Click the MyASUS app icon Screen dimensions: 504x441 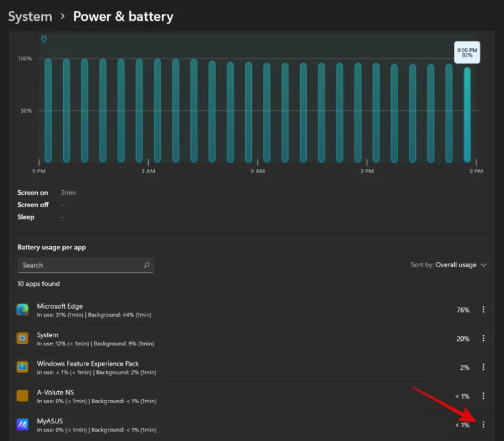click(23, 424)
